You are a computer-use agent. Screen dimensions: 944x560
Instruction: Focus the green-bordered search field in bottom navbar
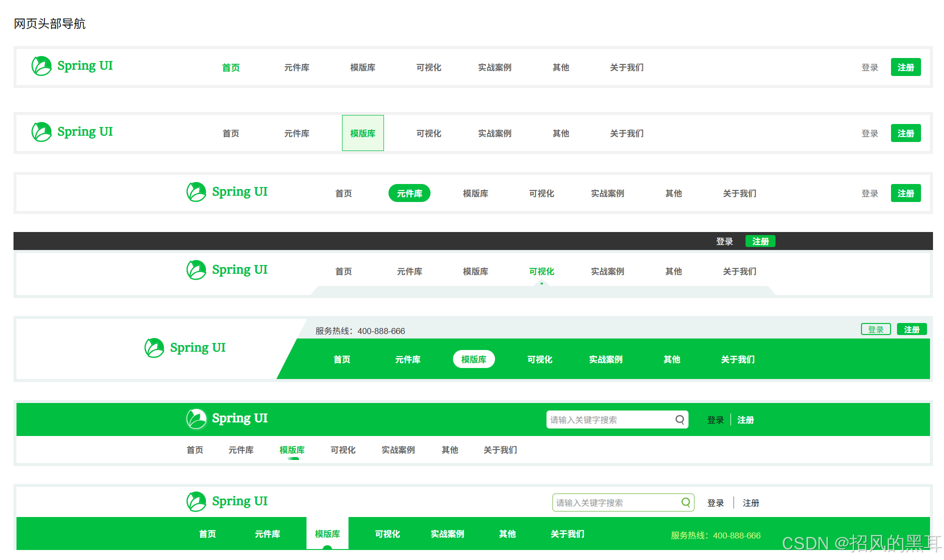pyautogui.click(x=623, y=502)
